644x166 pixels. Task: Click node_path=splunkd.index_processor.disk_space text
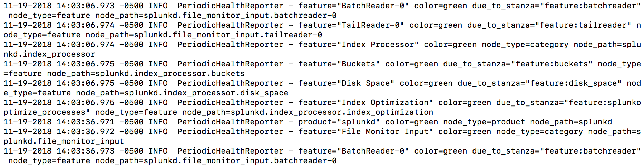(182, 93)
